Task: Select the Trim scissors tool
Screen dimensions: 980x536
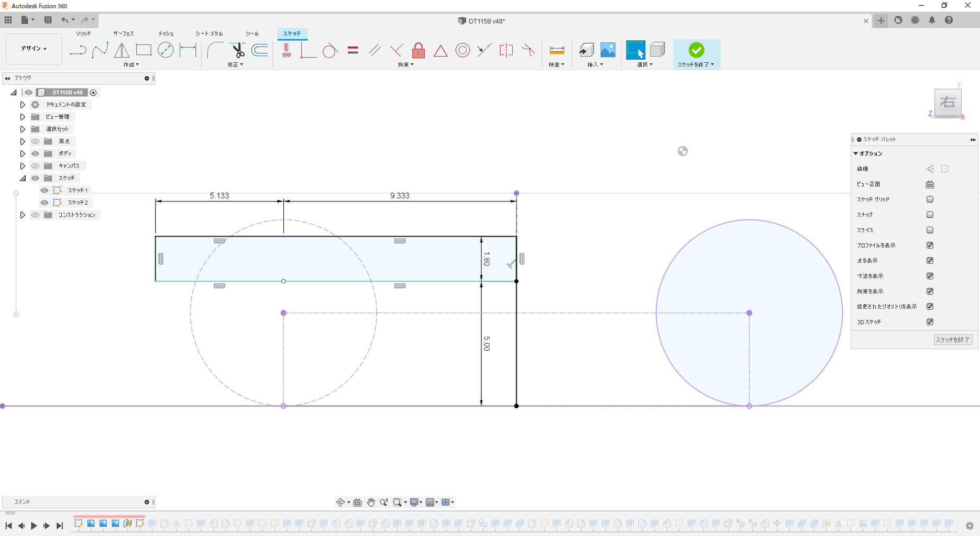Action: (238, 50)
